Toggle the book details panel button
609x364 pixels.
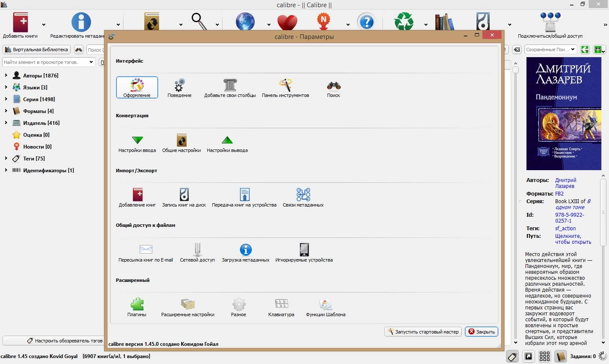[561, 356]
